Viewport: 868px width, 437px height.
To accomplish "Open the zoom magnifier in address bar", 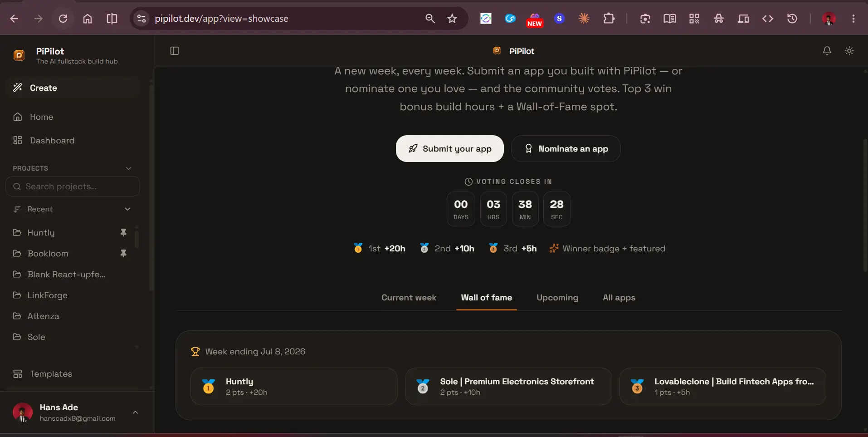I will click(430, 19).
